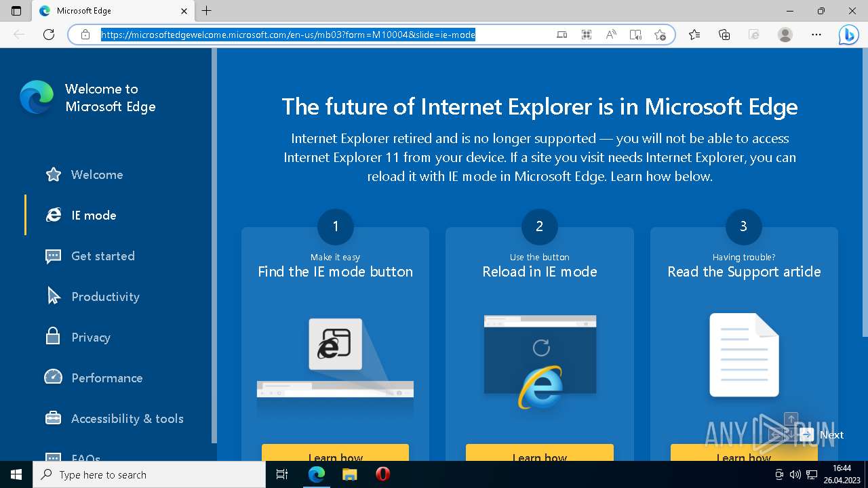This screenshot has width=868, height=488.
Task: Open File Explorer from taskbar
Action: (349, 474)
